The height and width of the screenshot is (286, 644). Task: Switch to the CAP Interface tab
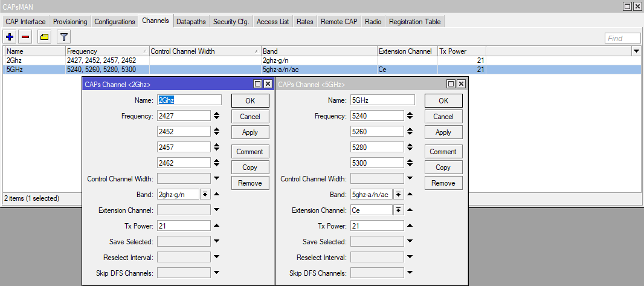(25, 22)
